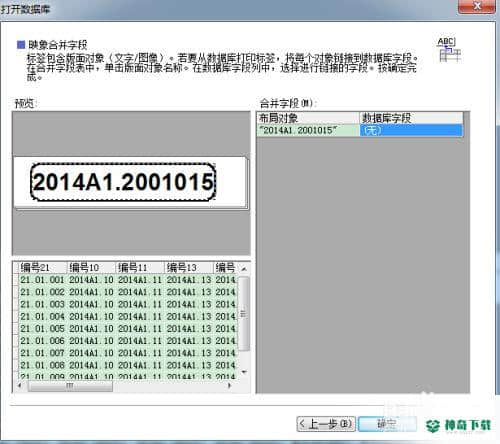Open the (无) database field dropdown
Screen dimensions: 500x444
(411, 130)
